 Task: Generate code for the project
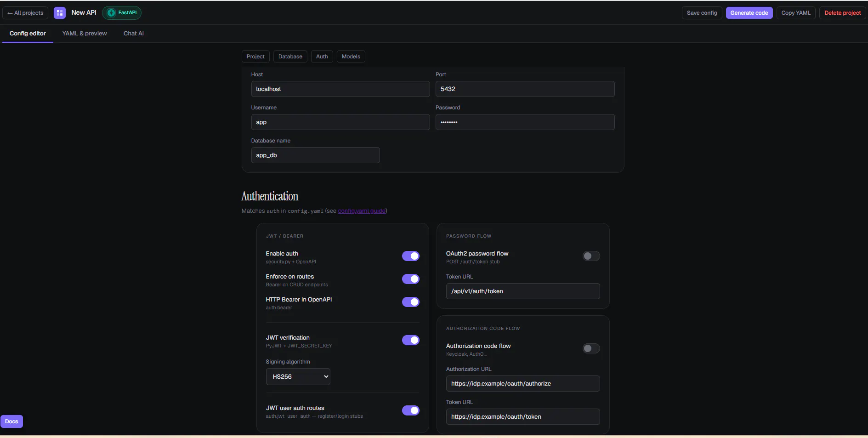pyautogui.click(x=749, y=13)
